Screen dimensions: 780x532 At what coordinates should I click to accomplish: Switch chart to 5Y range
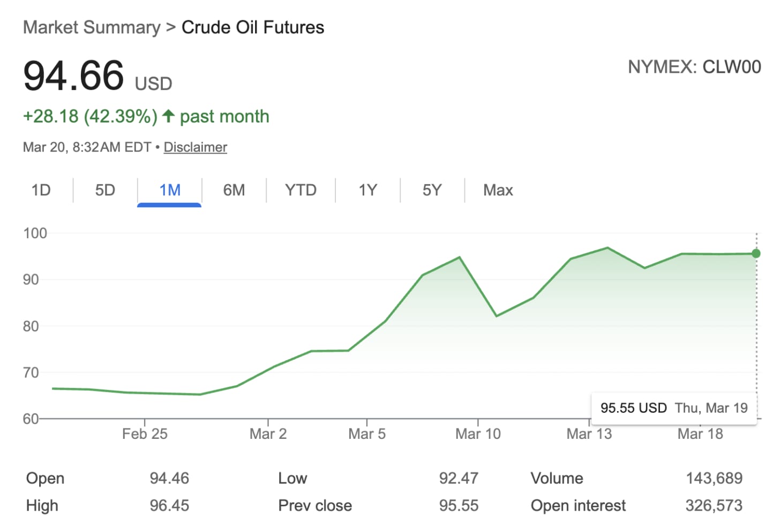click(432, 190)
